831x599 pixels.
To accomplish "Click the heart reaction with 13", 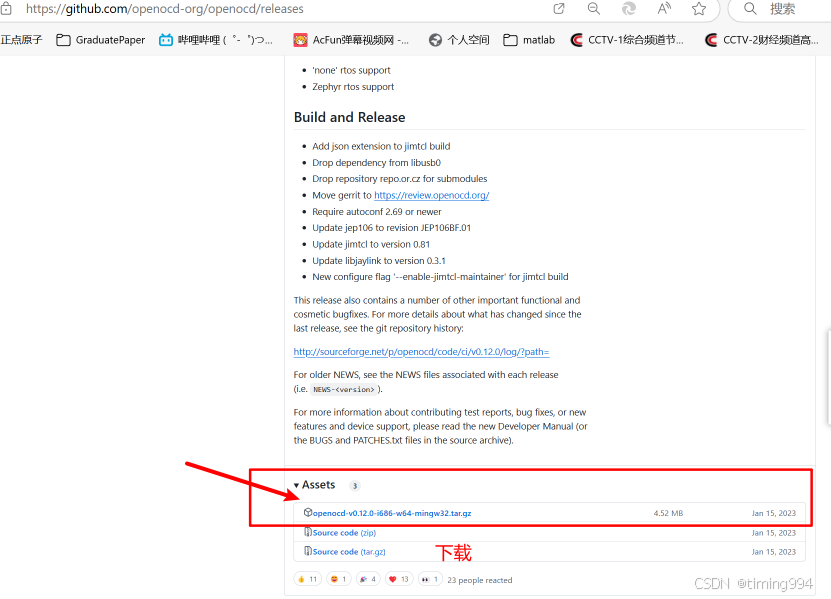I will pos(399,579).
